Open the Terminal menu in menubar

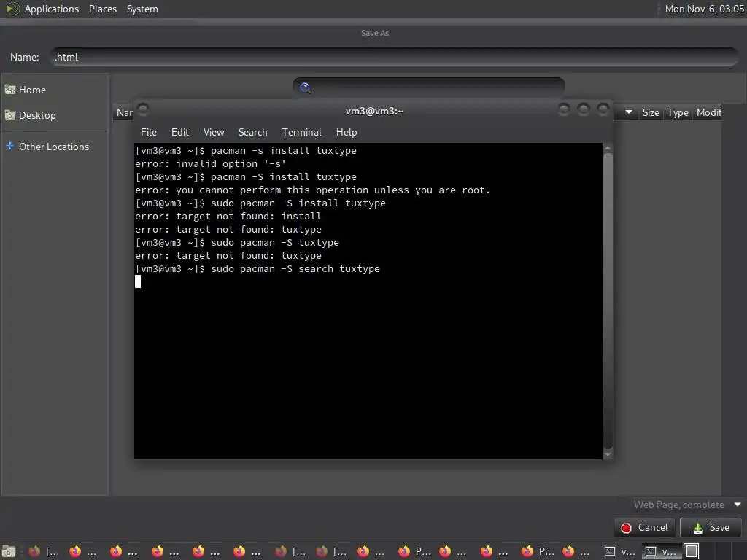301,133
